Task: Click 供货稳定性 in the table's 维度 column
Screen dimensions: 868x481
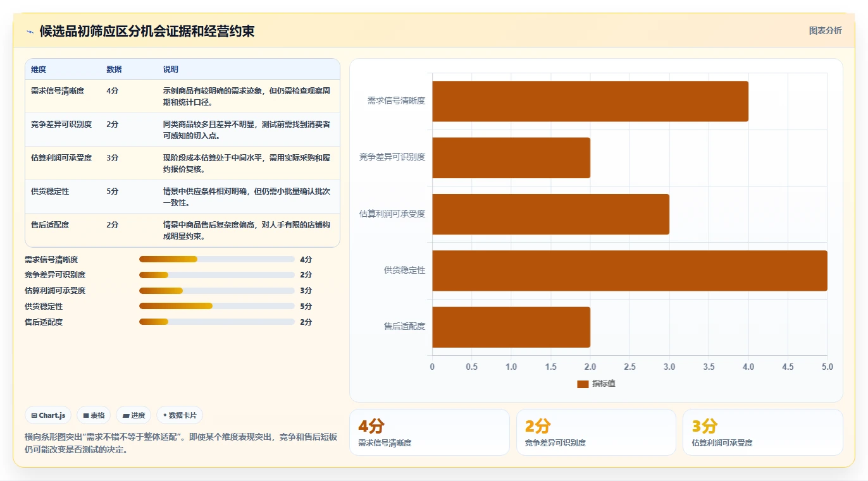Action: (50, 191)
